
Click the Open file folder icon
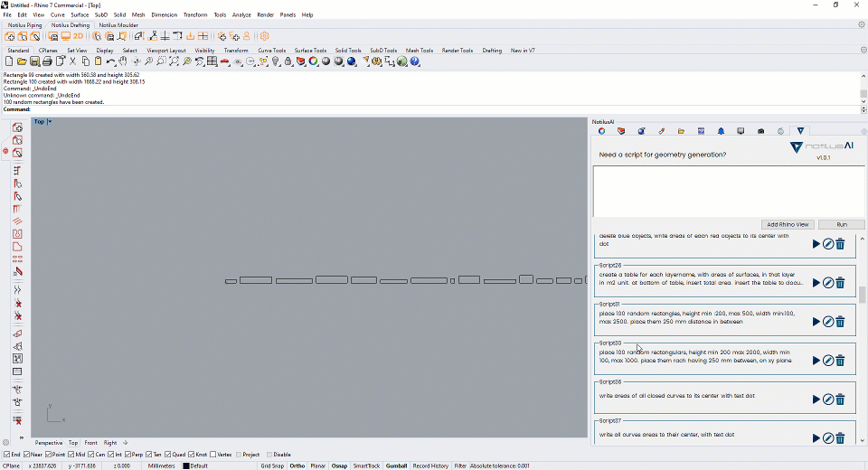tap(22, 61)
